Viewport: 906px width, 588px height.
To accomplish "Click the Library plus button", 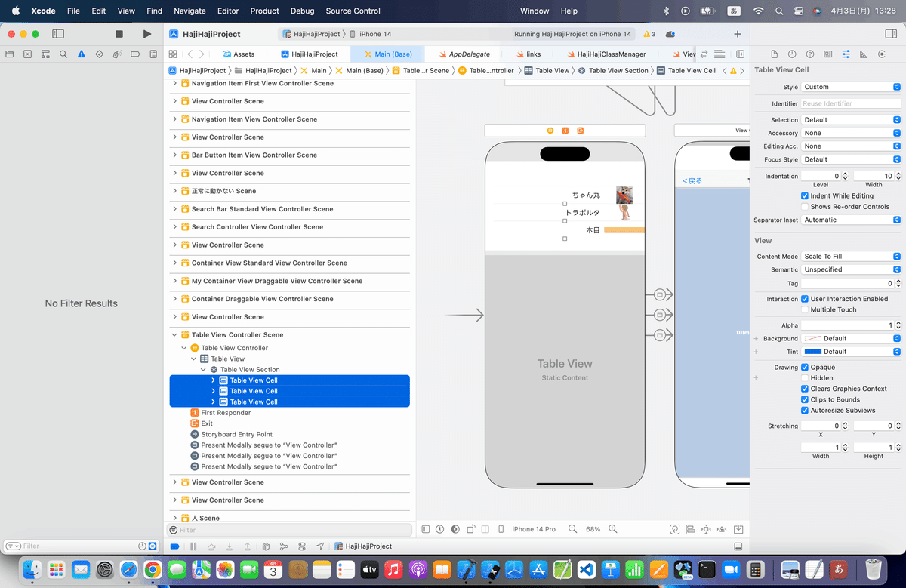I will click(738, 34).
